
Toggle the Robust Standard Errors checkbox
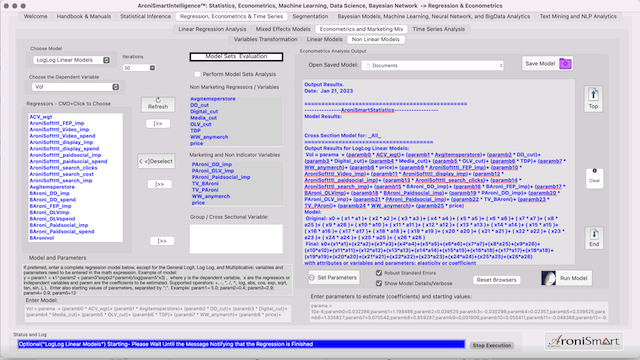click(x=379, y=273)
